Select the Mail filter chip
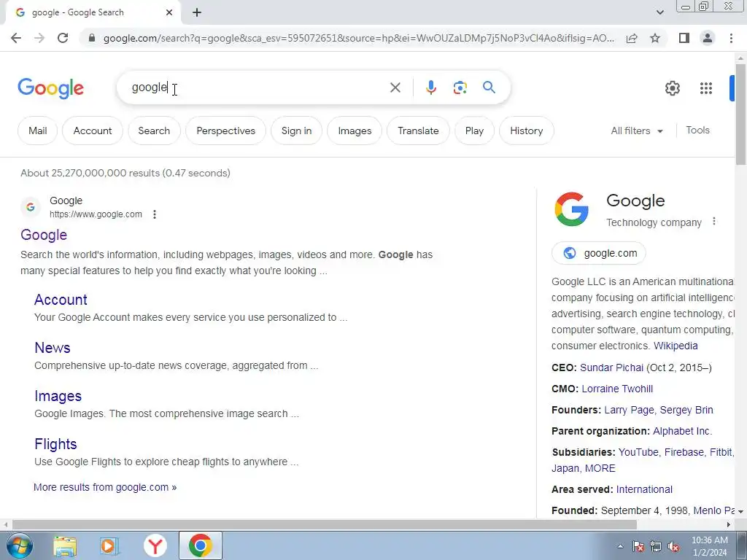 [x=38, y=131]
